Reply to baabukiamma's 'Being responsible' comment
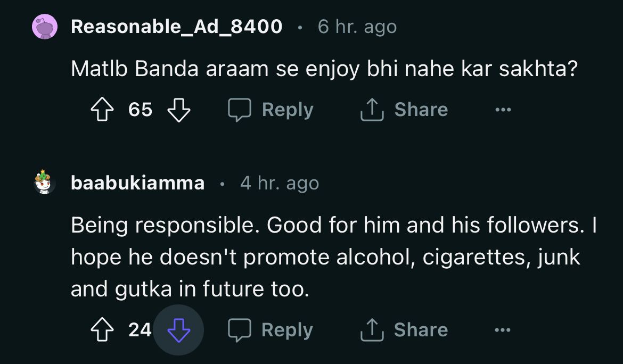Image resolution: width=623 pixels, height=364 pixels. point(271,330)
